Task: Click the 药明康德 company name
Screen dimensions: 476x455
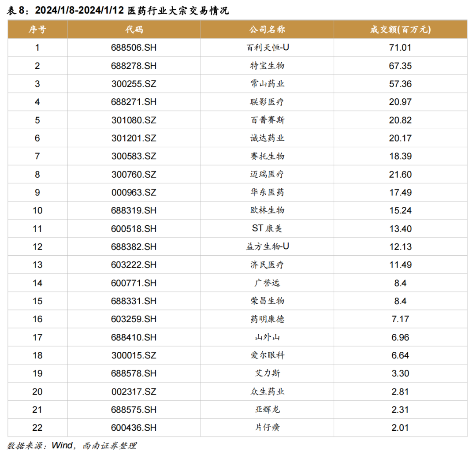Action: [267, 319]
